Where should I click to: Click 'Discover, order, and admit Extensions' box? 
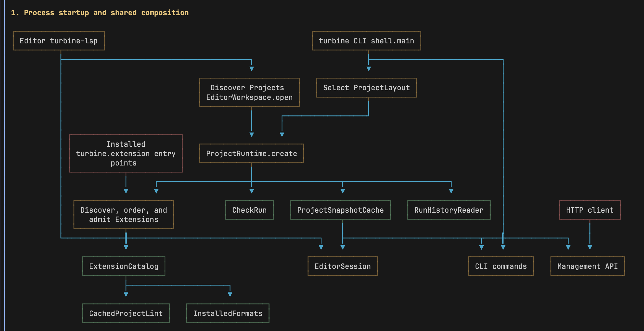coord(124,215)
